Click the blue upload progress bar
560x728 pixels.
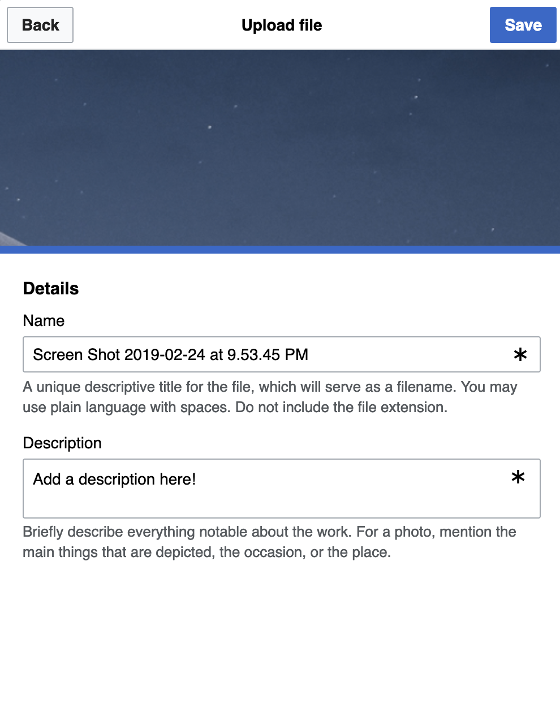[280, 250]
